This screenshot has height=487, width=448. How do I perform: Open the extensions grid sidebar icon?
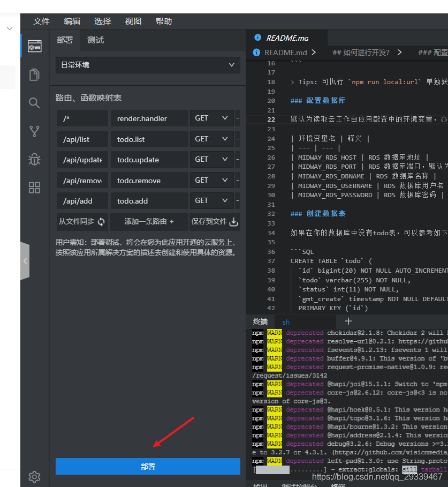(x=34, y=188)
